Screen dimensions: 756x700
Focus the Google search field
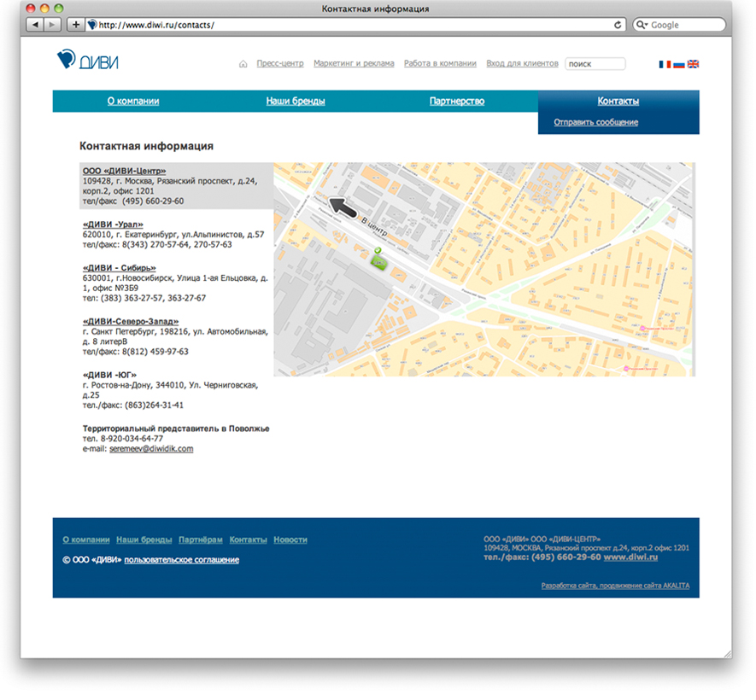pos(679,25)
